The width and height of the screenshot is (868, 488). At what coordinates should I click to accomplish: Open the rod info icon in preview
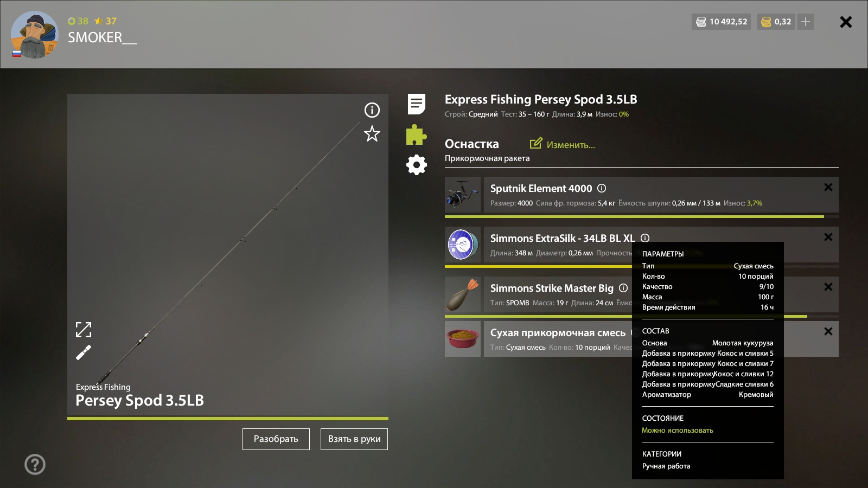tap(372, 110)
